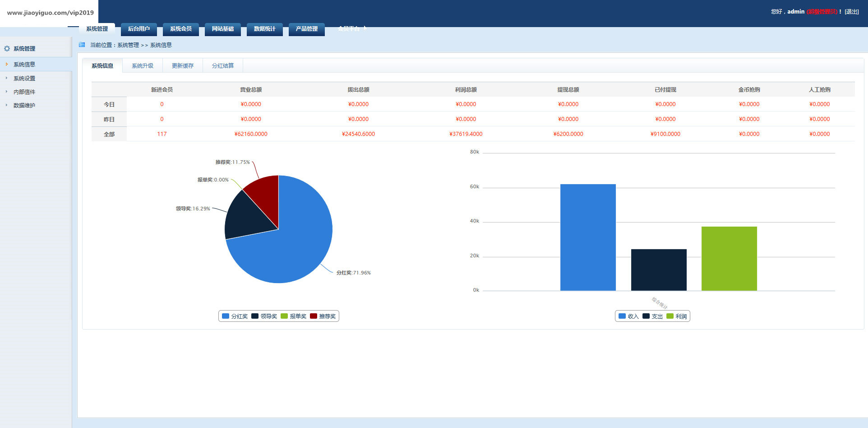This screenshot has width=868, height=428.
Task: Click the 退出 logout link
Action: [x=852, y=12]
